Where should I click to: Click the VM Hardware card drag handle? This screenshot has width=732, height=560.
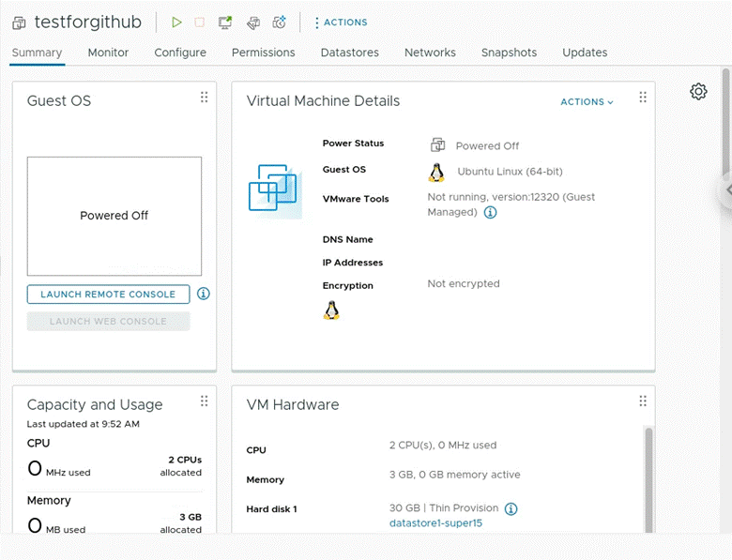pos(643,401)
